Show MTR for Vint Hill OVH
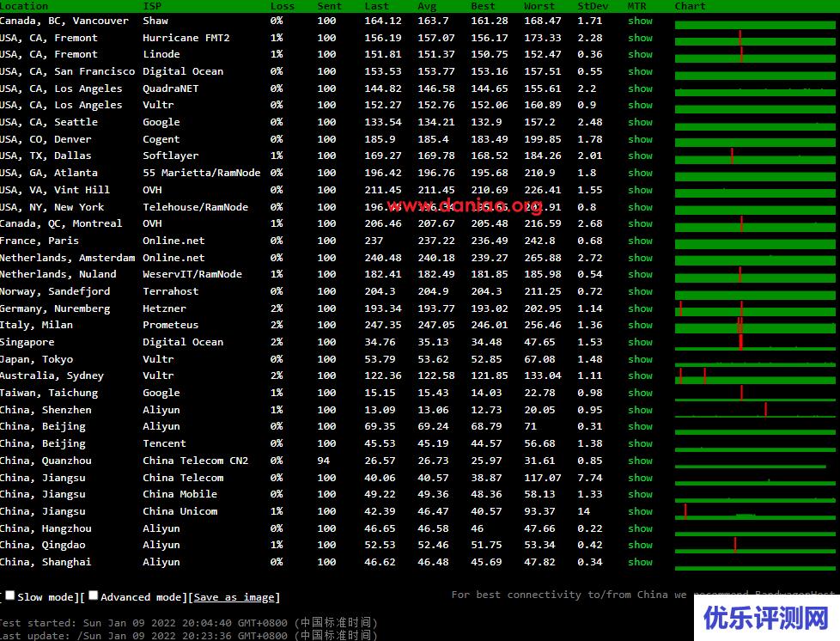This screenshot has height=641, width=840. click(640, 190)
